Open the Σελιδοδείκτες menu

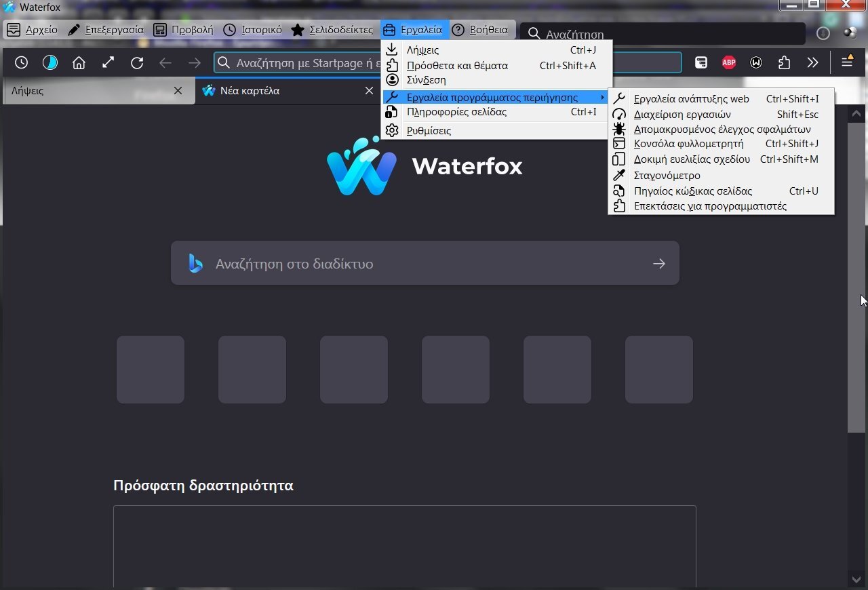point(332,30)
